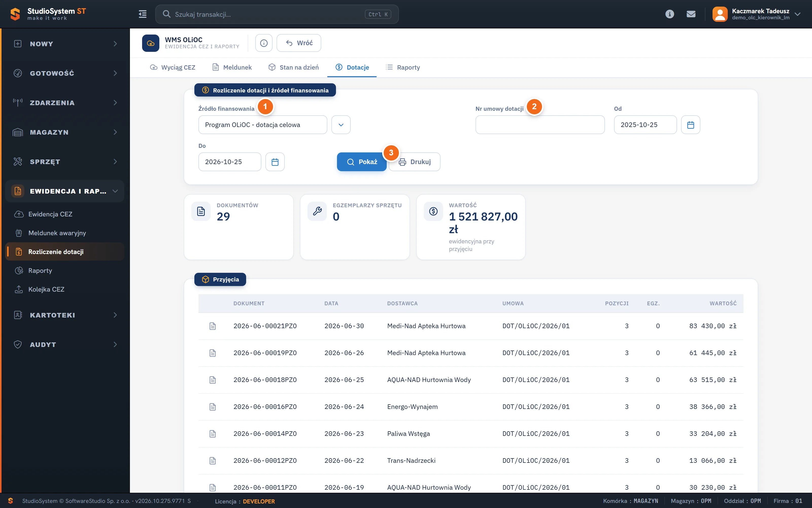Open the mail envelope icon
Viewport: 812px width, 508px height.
[x=691, y=14]
